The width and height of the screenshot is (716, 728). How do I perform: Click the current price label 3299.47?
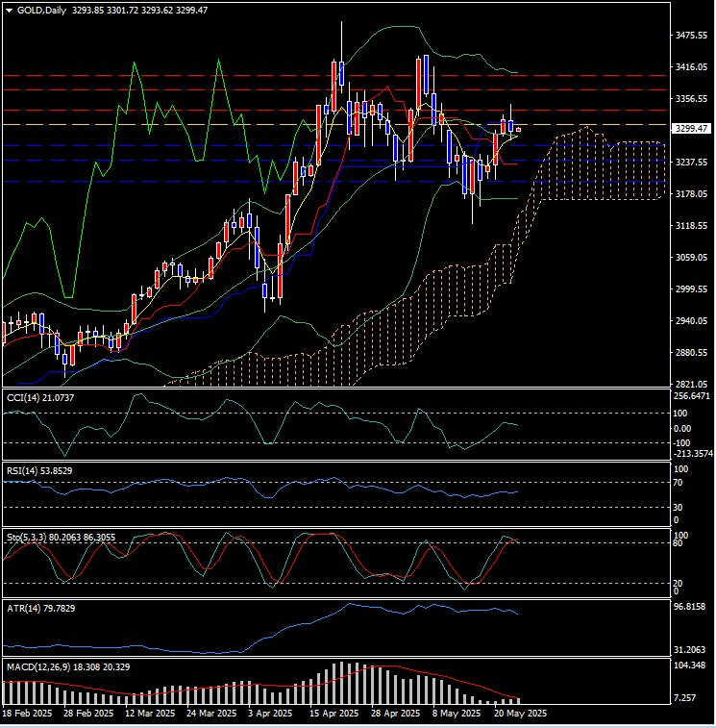(691, 129)
